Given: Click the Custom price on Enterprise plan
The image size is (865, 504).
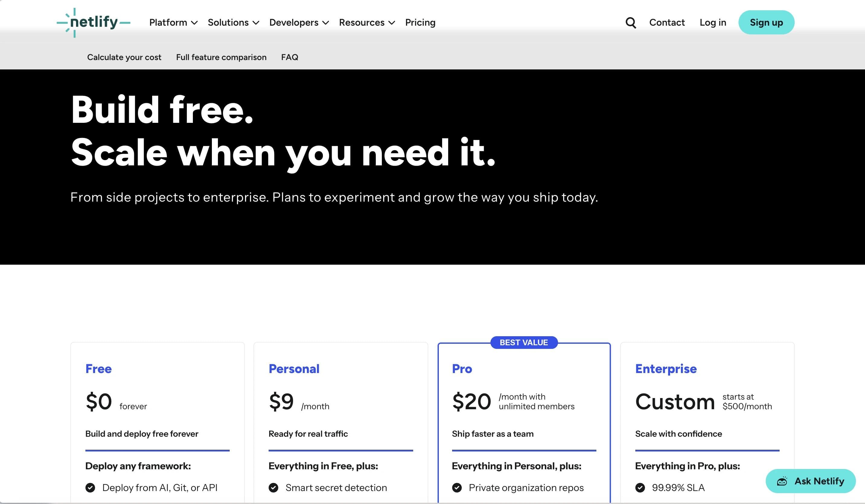Looking at the screenshot, I should click(x=675, y=402).
